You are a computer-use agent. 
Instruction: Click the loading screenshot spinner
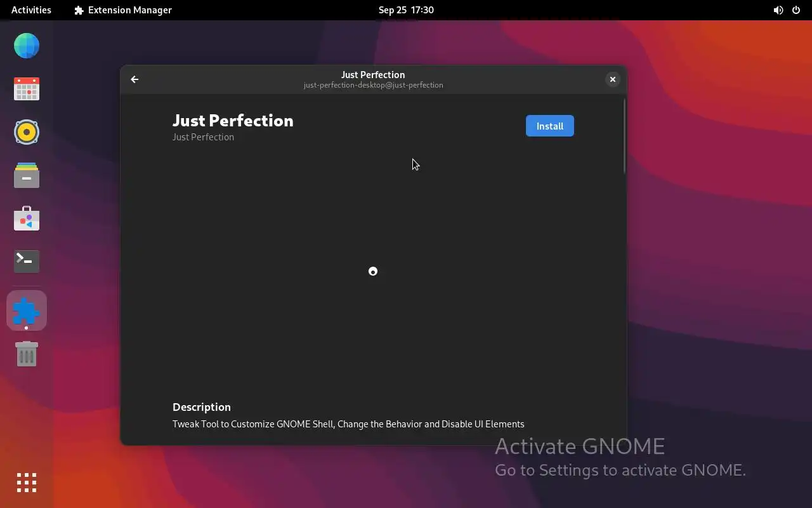(373, 271)
